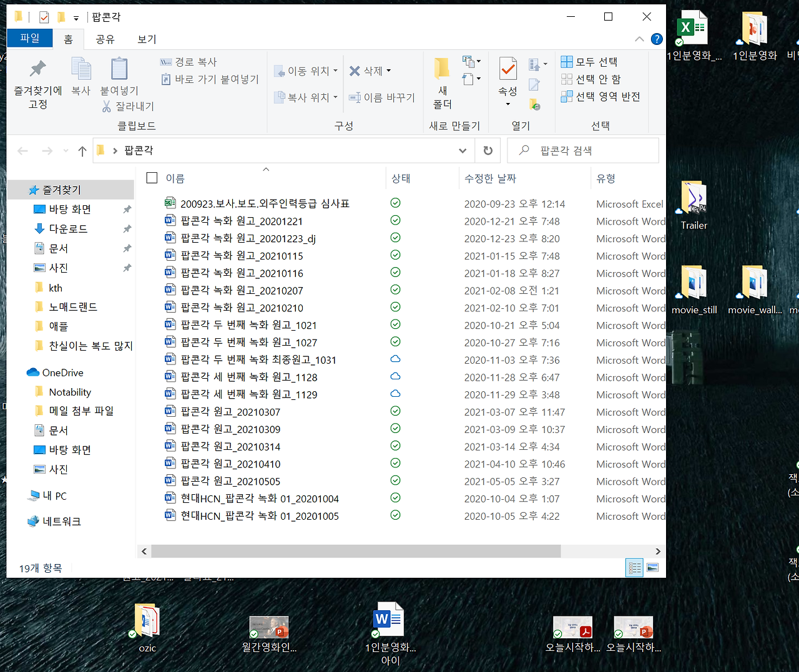
Task: Open the recent locations dropdown arrow
Action: click(x=66, y=151)
